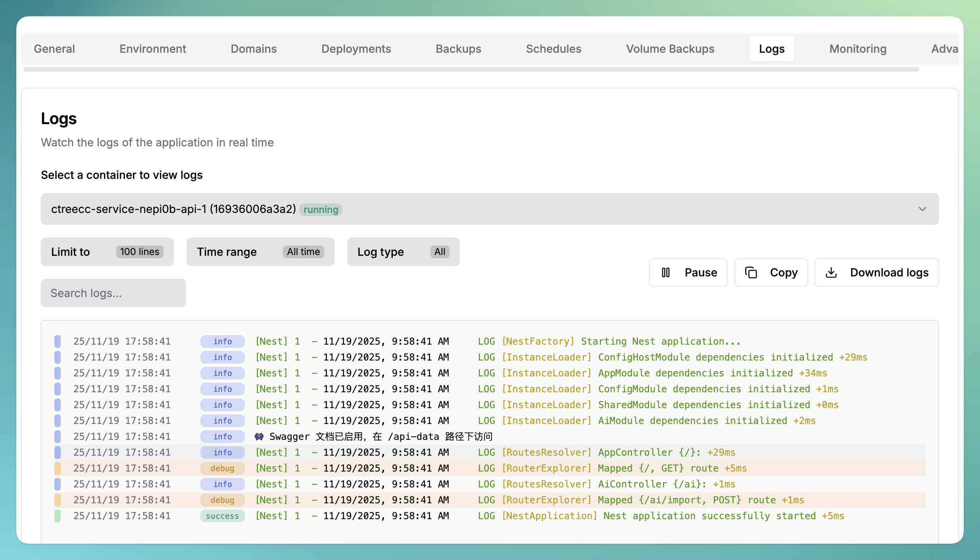Click the yellow indicator on /ai/import debug line
Image resolution: width=980 pixels, height=560 pixels.
58,500
